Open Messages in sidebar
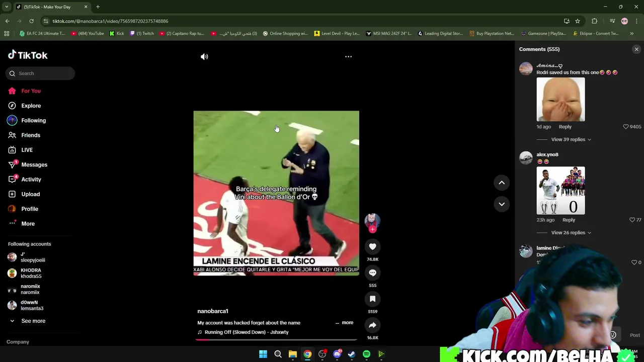 [34, 164]
